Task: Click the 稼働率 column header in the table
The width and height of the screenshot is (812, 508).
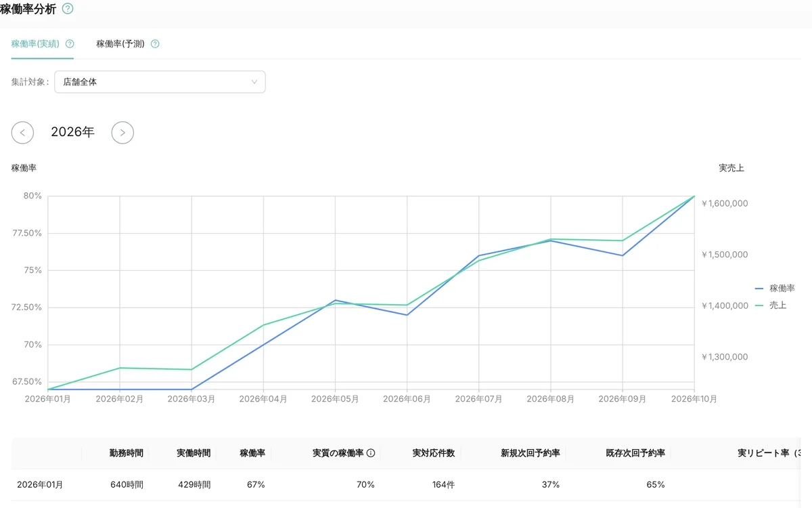Action: (252, 453)
